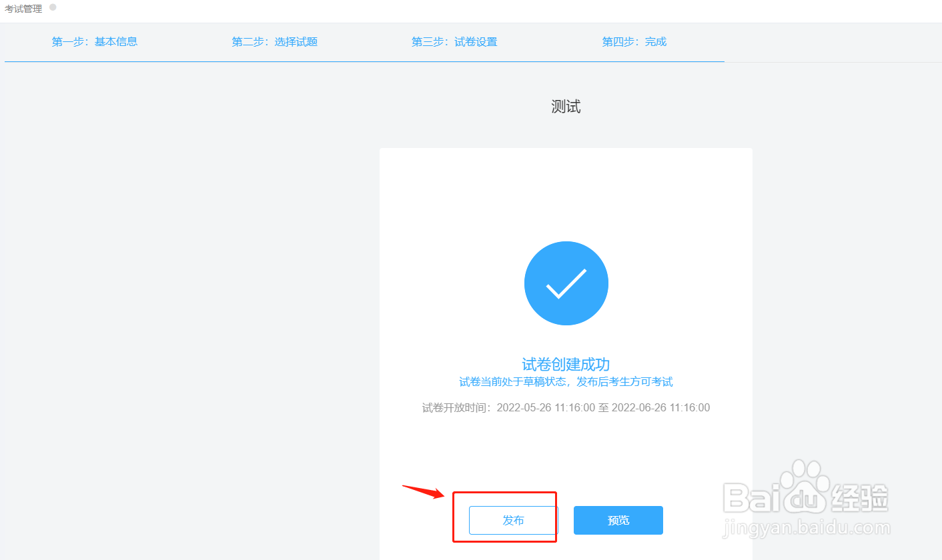942x560 pixels.
Task: Switch to 第二步:选择试题 step
Action: pos(275,41)
